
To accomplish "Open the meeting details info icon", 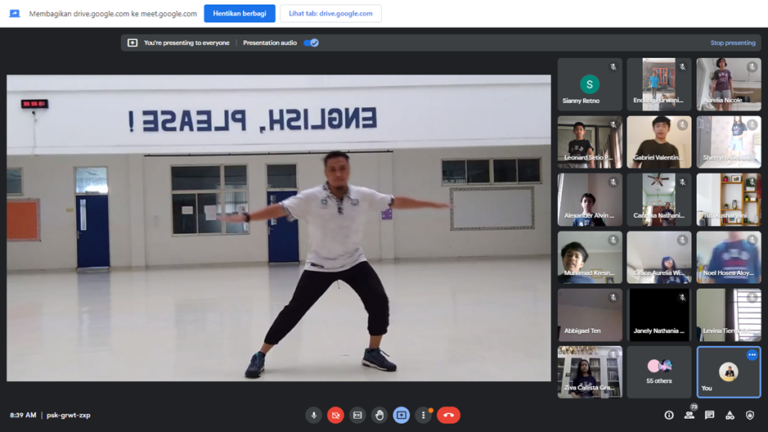I will 669,415.
